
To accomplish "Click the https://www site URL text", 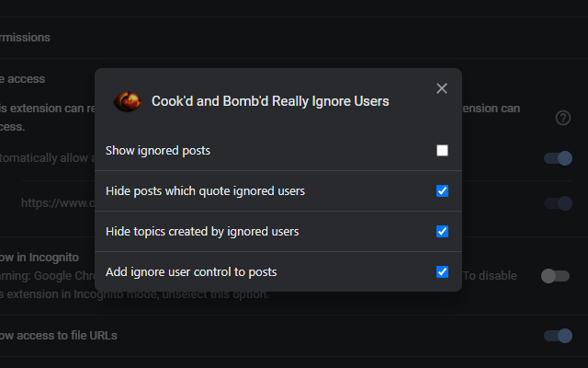I will tap(58, 203).
